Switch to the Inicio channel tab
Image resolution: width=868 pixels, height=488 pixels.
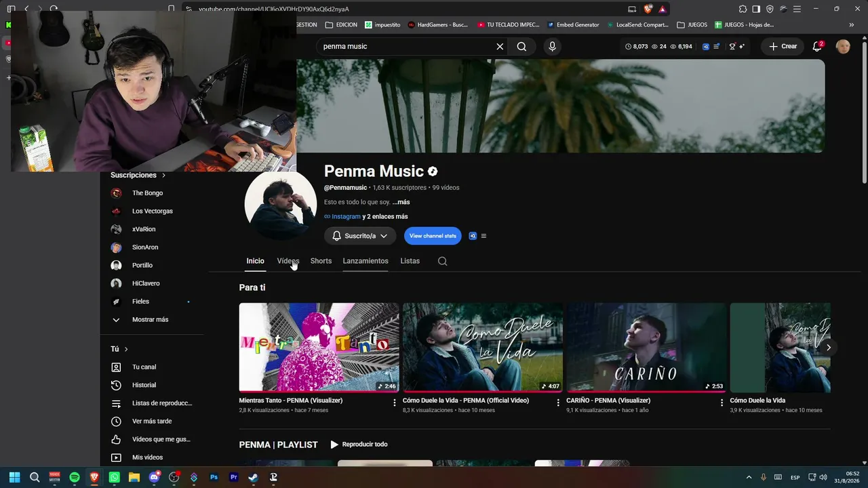pyautogui.click(x=255, y=261)
